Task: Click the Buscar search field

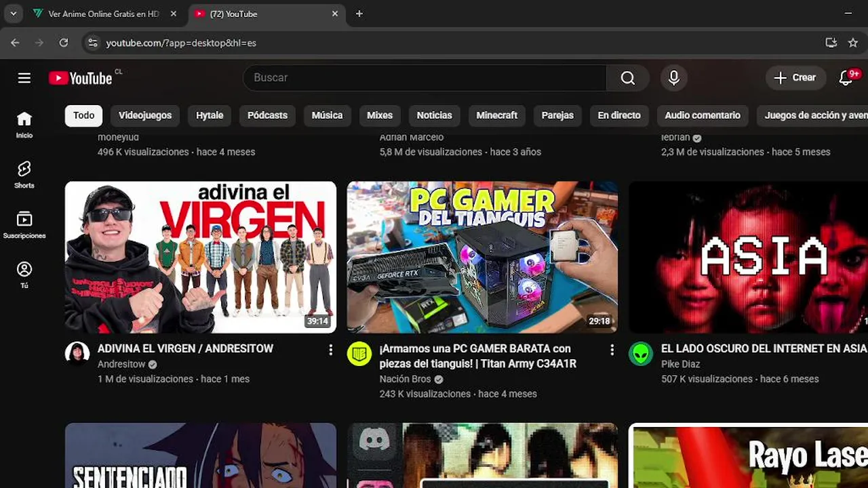Action: tap(425, 78)
